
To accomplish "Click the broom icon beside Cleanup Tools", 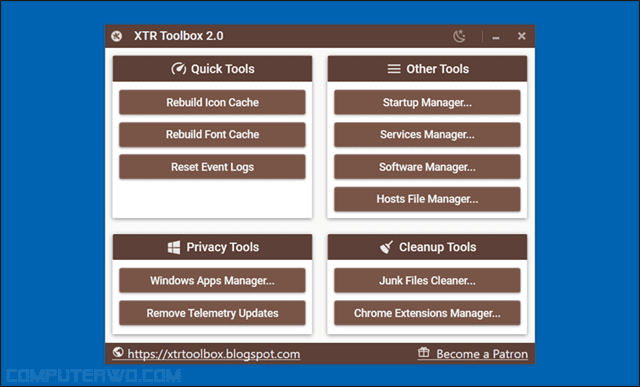I will click(x=386, y=247).
